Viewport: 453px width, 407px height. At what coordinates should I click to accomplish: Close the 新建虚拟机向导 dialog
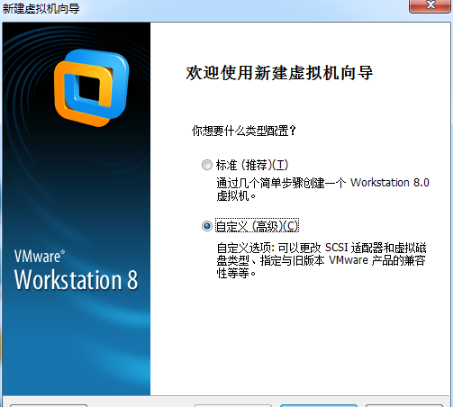[430, 5]
